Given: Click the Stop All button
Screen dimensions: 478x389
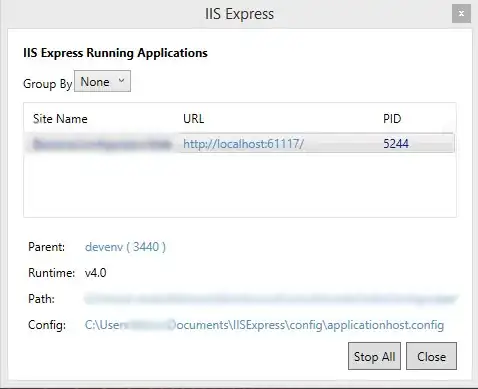Looking at the screenshot, I should click(x=374, y=356).
